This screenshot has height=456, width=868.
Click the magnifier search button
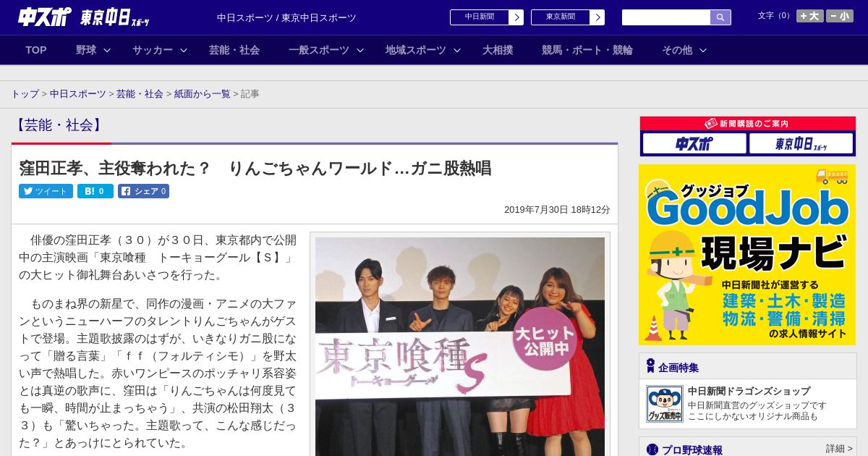[x=720, y=17]
